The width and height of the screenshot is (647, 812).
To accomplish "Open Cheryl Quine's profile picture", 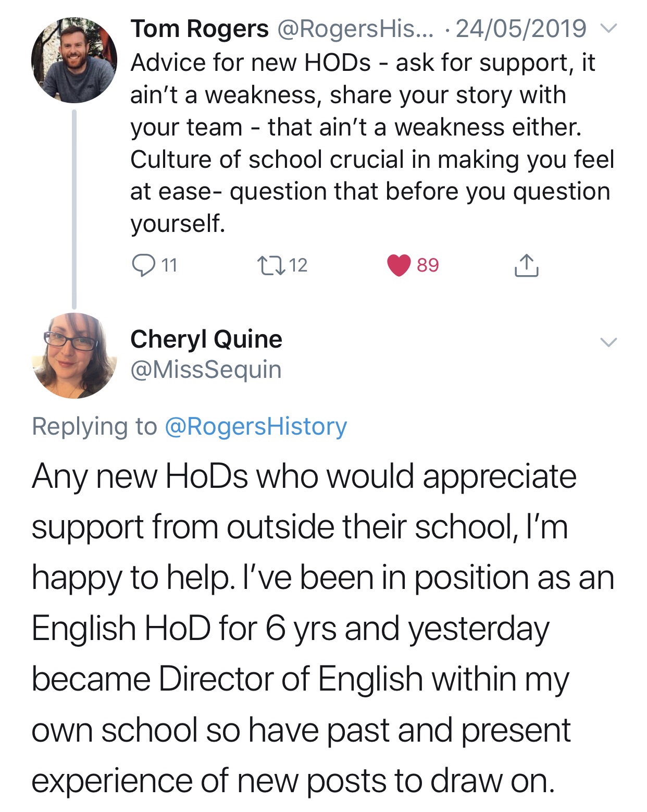I will pyautogui.click(x=74, y=355).
